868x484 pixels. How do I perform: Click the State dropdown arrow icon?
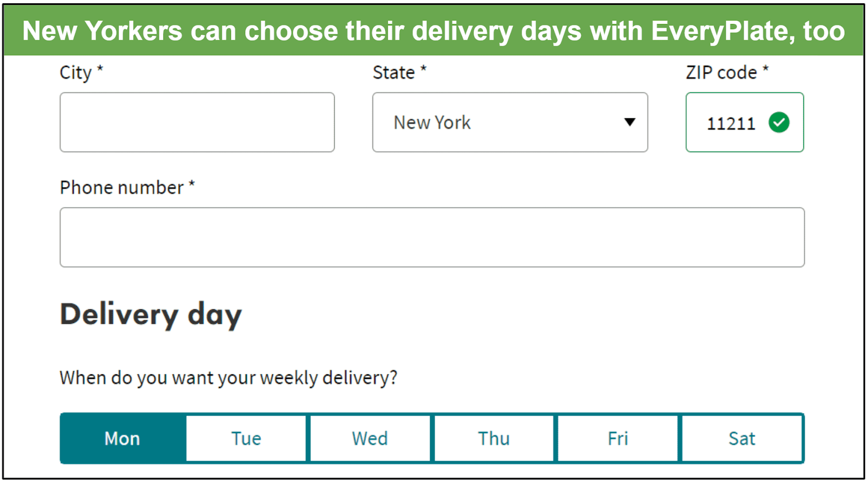[629, 122]
